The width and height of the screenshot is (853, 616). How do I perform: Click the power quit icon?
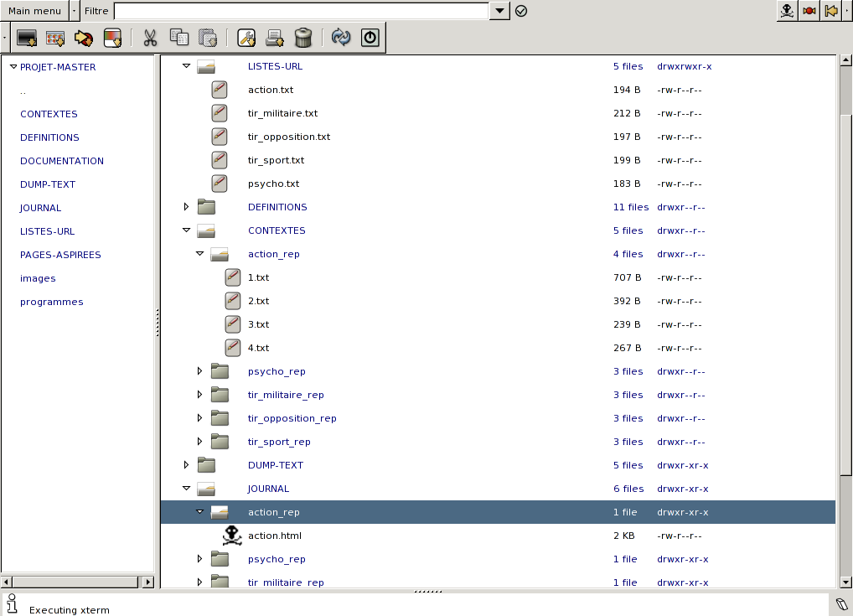(x=370, y=38)
